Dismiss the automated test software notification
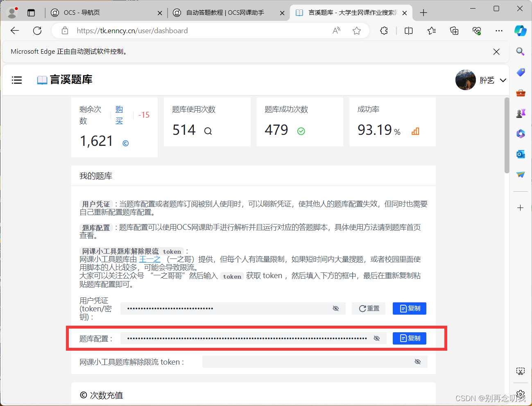This screenshot has width=532, height=406. coord(496,52)
